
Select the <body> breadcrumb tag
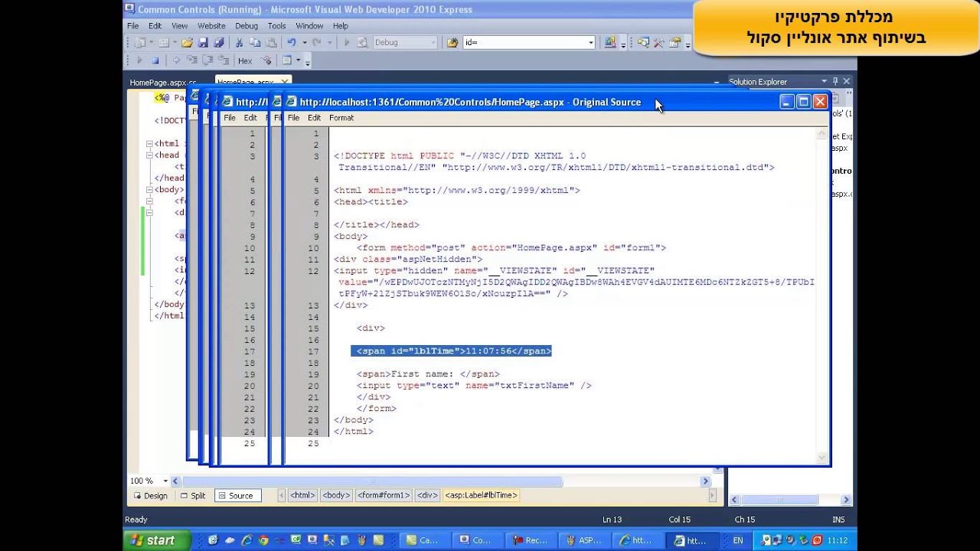coord(336,496)
